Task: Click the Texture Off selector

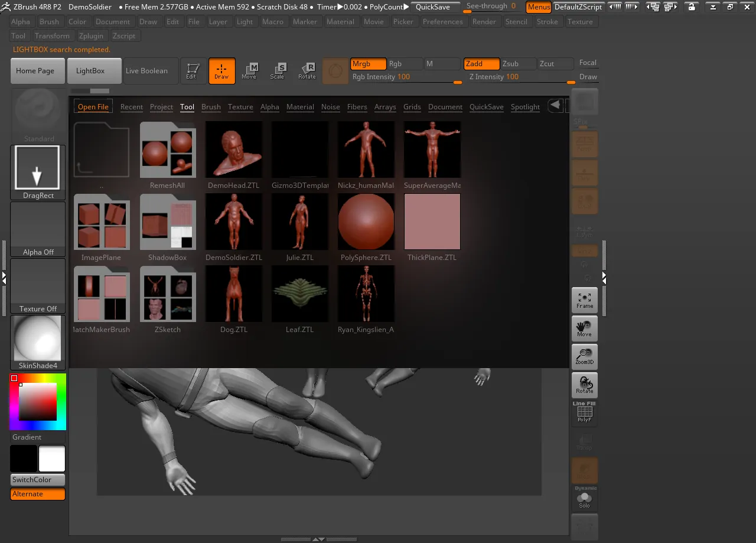Action: 38,286
